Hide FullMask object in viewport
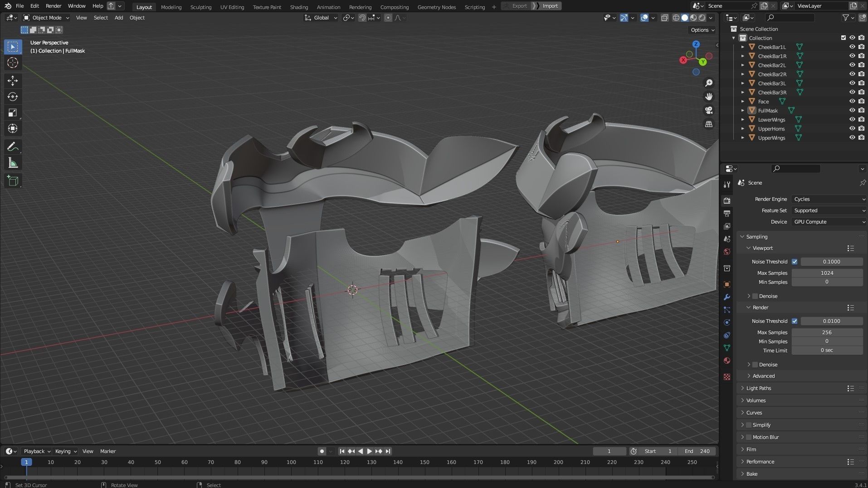Screen dimensions: 868x488 (852, 110)
